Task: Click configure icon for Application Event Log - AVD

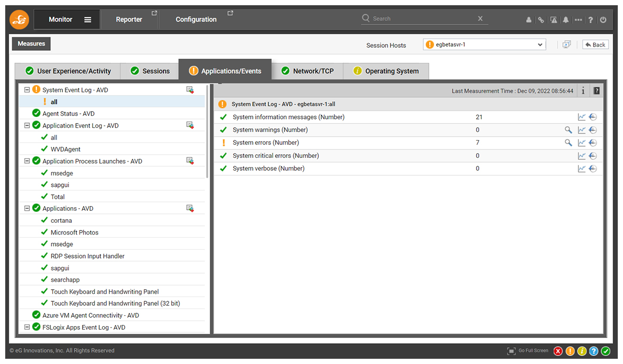Action: pyautogui.click(x=190, y=125)
